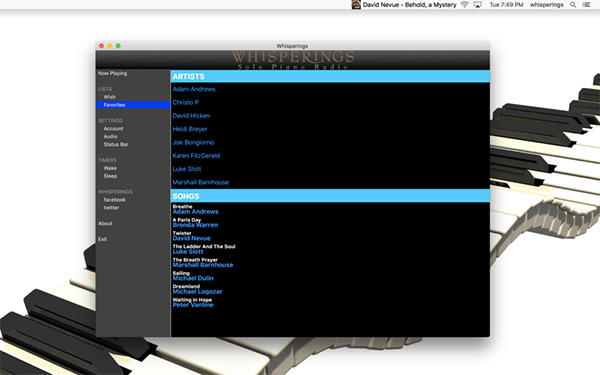Open Spotlight search magnifier icon

click(573, 5)
